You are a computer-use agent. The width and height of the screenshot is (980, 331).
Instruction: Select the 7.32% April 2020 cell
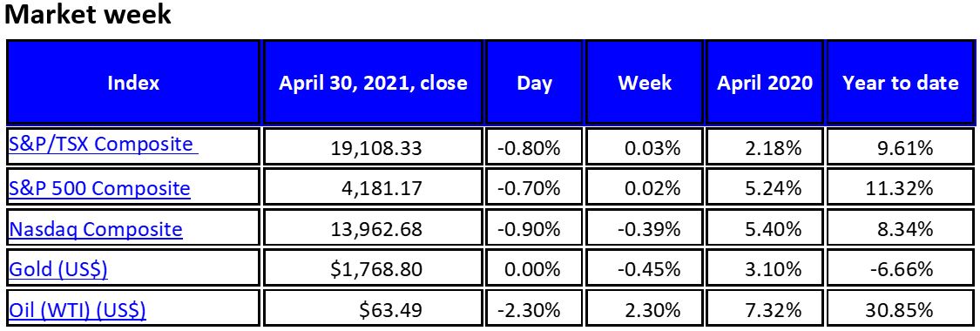coord(764,310)
